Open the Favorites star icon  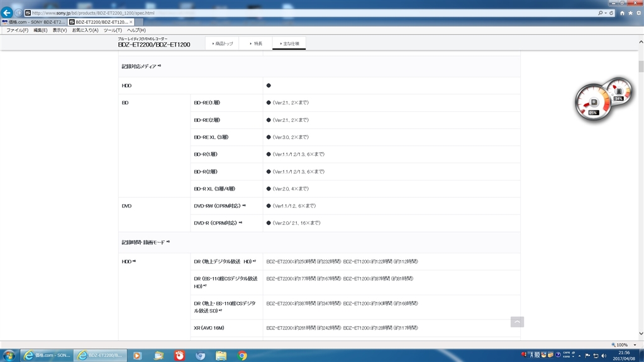[630, 13]
